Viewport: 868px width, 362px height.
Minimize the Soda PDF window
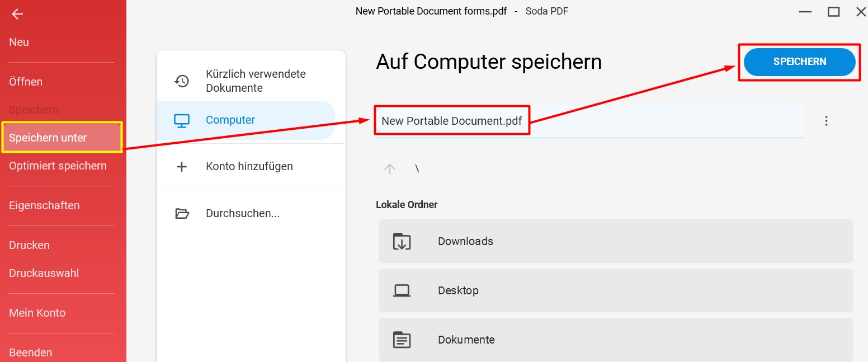point(806,11)
